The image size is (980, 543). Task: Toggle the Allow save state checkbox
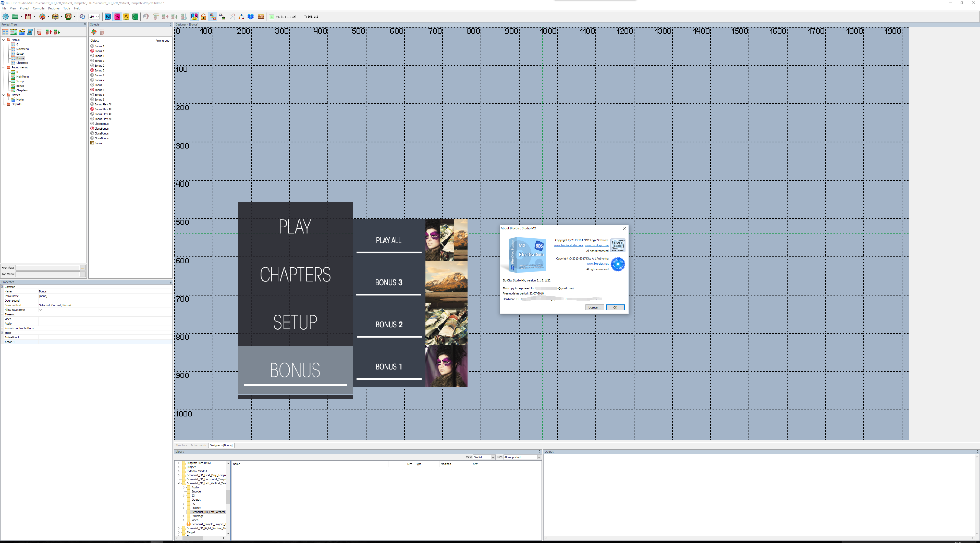click(41, 310)
